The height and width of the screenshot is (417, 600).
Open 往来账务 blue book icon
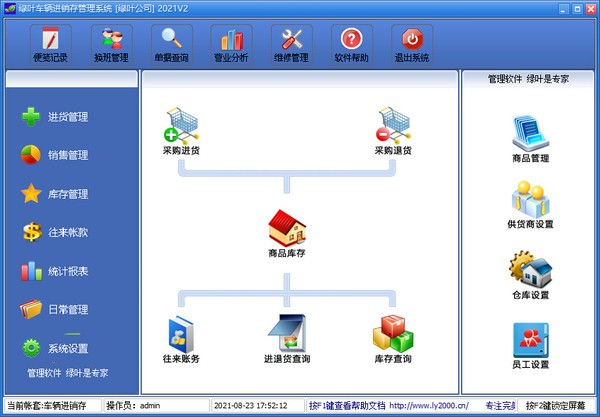tap(181, 339)
